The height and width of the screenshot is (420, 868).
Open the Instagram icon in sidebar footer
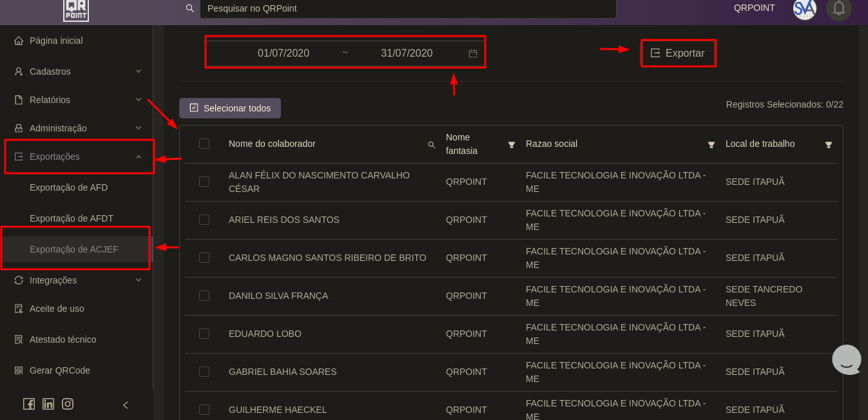(68, 404)
